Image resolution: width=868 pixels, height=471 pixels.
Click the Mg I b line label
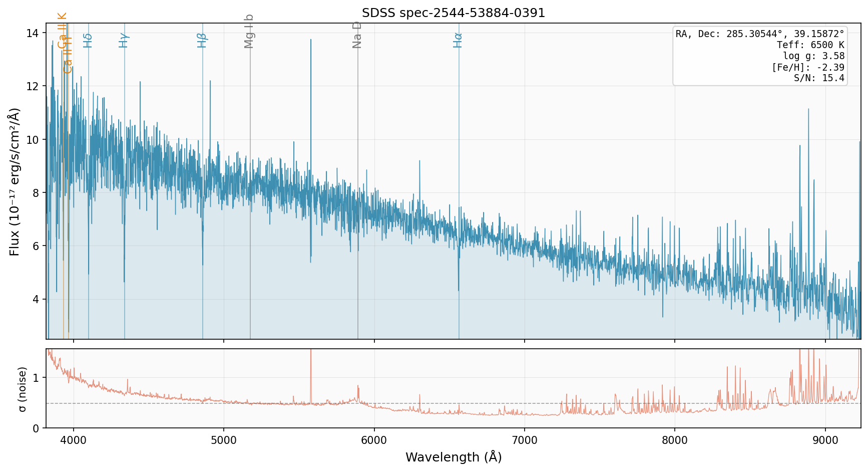(x=249, y=31)
